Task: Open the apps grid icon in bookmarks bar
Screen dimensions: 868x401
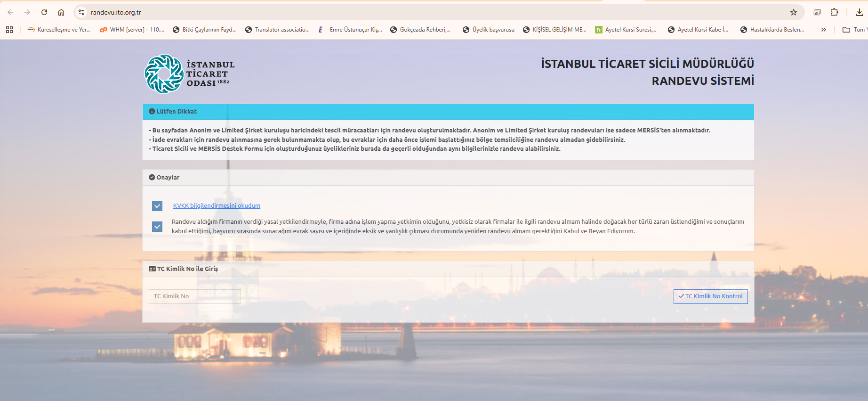Action: [9, 30]
